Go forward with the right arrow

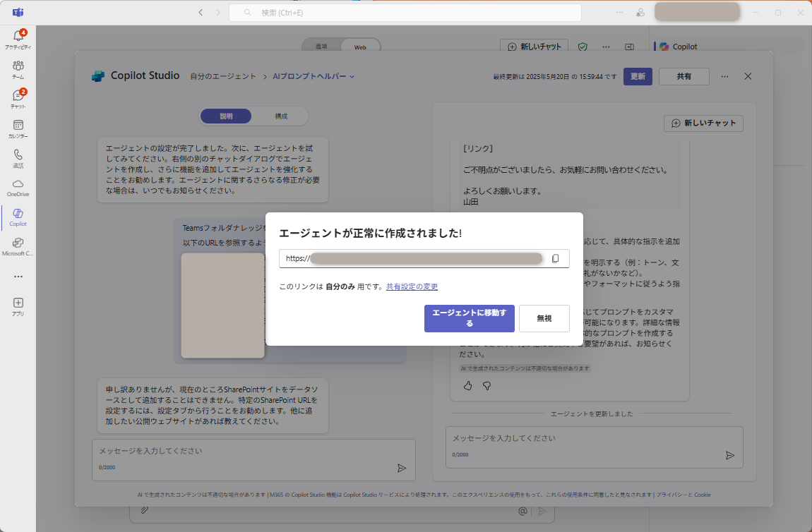tap(218, 13)
